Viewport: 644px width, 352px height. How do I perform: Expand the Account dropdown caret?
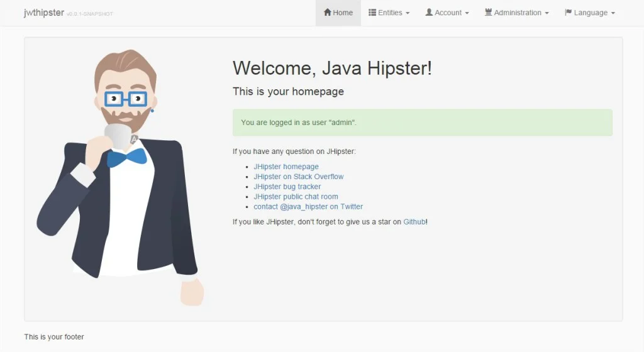coord(467,13)
